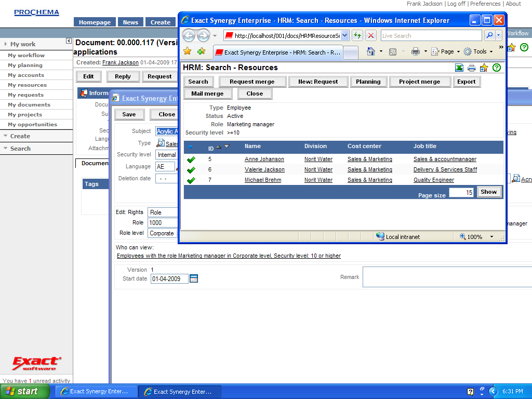Click the Remark text area

(447, 277)
